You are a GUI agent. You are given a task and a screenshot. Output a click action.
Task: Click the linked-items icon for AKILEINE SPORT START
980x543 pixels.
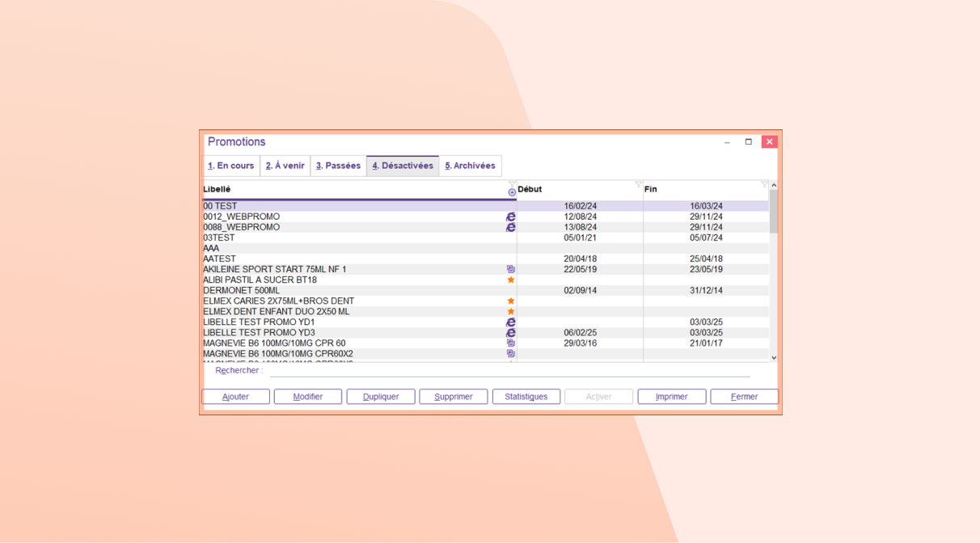510,269
